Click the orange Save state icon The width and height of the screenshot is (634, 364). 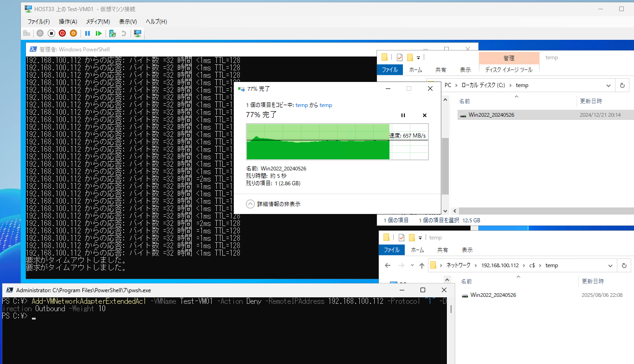(x=73, y=33)
